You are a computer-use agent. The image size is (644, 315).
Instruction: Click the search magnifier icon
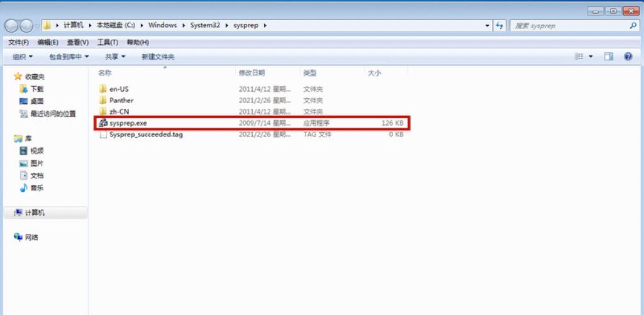(x=633, y=25)
